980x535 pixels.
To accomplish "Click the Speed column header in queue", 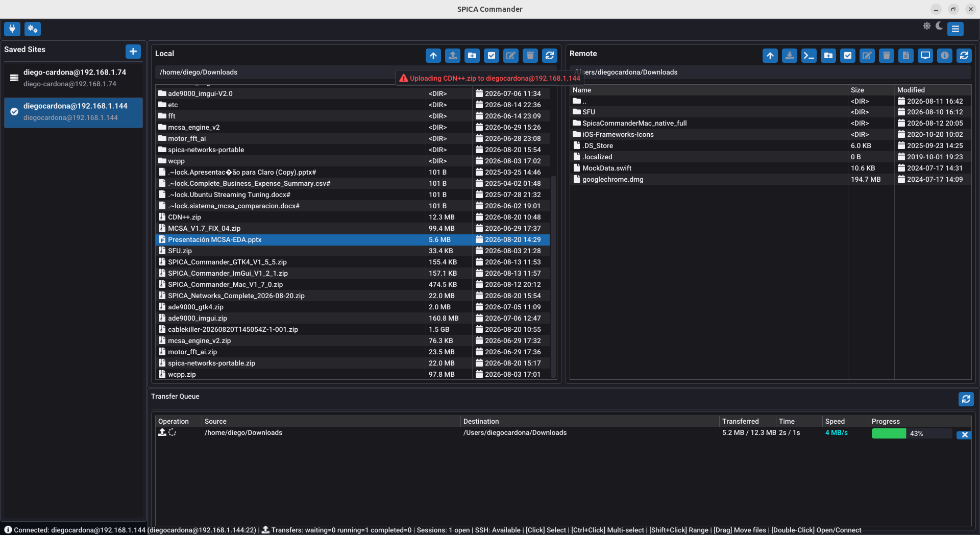I will coord(845,421).
